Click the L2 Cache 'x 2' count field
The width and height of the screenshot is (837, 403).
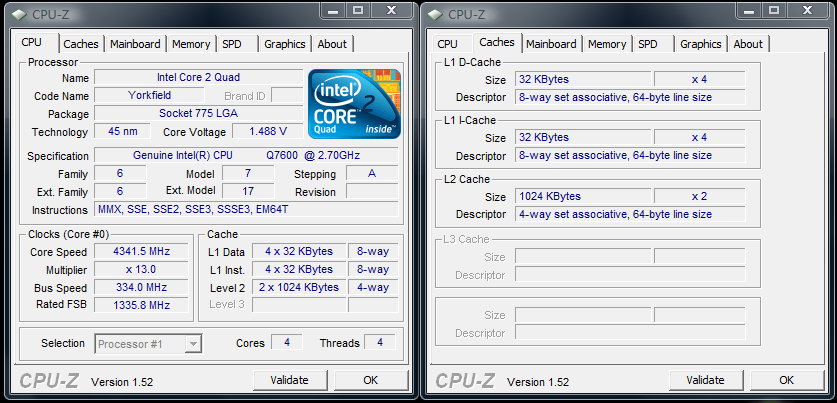click(x=700, y=196)
